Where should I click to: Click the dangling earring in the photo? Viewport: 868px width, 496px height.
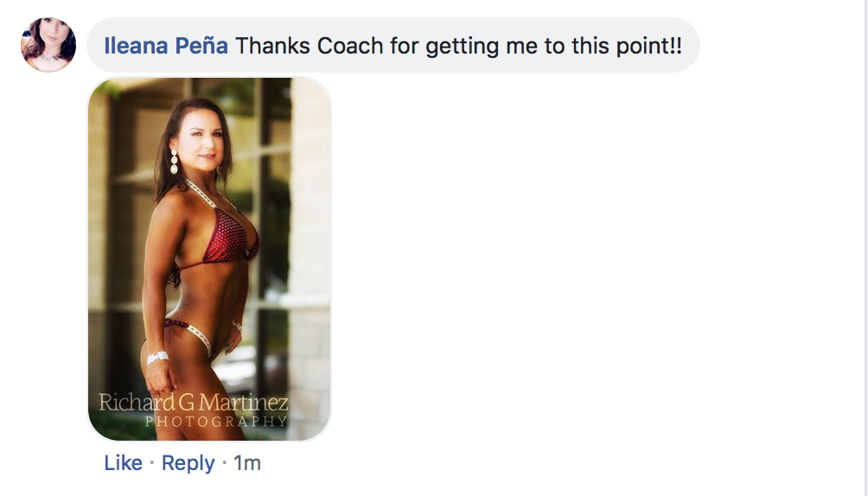click(x=174, y=161)
